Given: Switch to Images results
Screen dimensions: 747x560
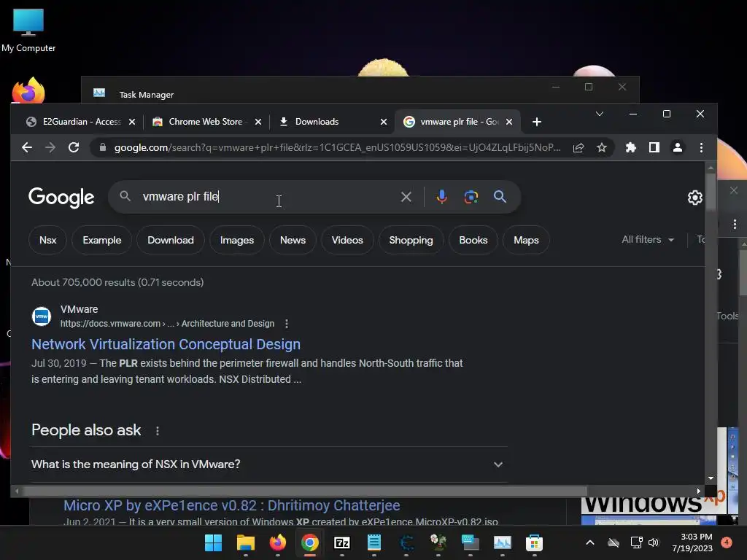Looking at the screenshot, I should (x=237, y=240).
